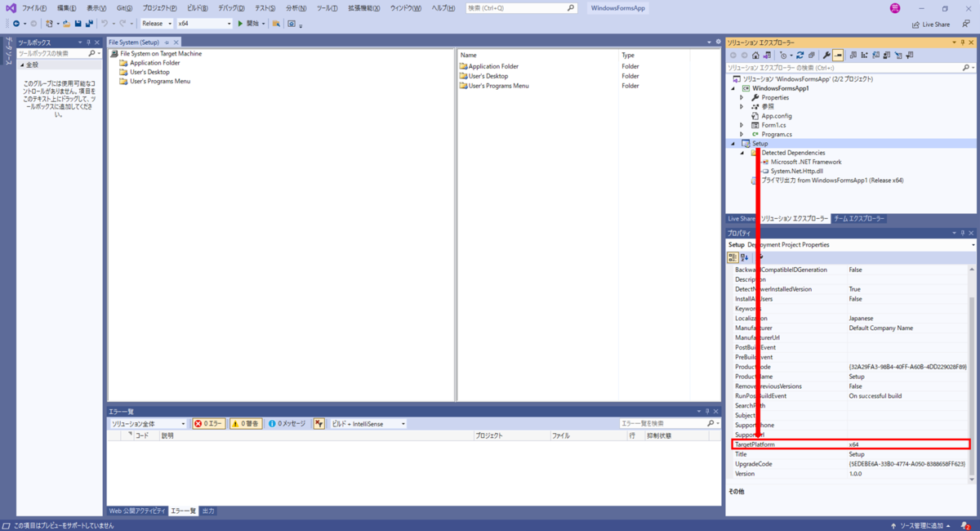
Task: Click the notification bell in status bar
Action: (965, 525)
